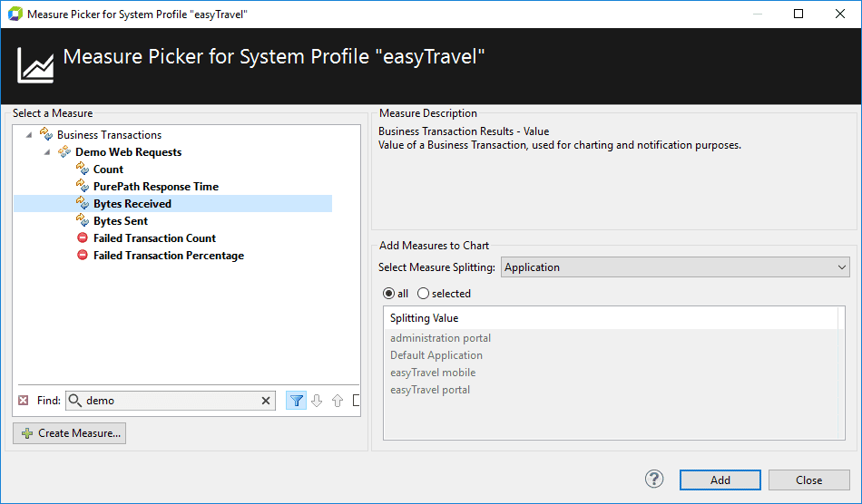Click the Bytes Sent measure icon
Screen dimensions: 862x504
(x=83, y=220)
